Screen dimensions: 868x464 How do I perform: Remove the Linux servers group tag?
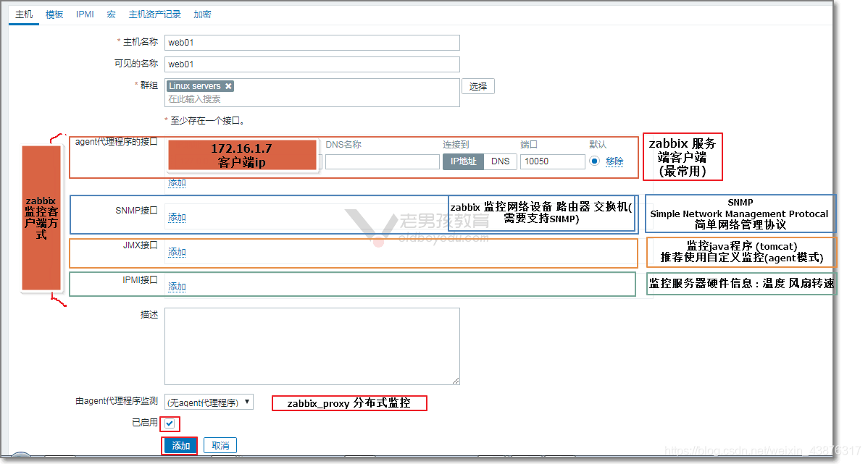[x=228, y=86]
